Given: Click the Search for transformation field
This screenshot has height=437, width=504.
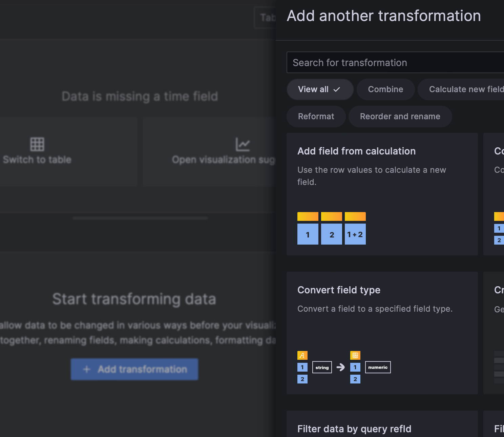Looking at the screenshot, I should tap(395, 62).
